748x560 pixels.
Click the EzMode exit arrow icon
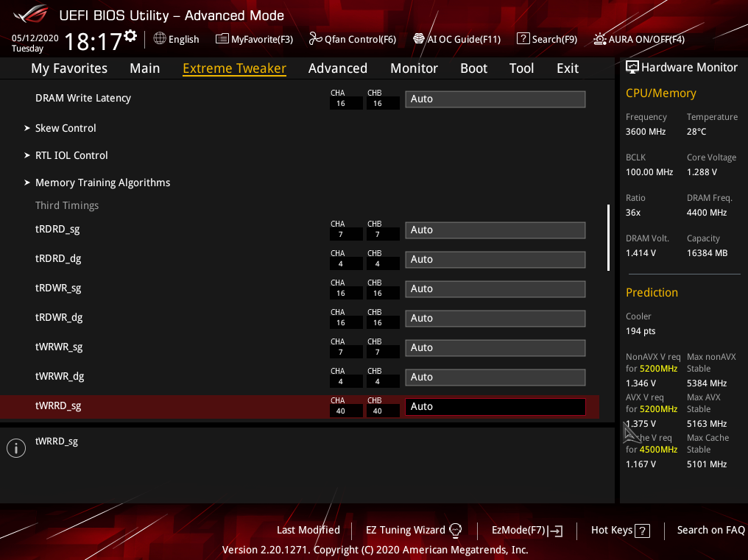(x=555, y=531)
